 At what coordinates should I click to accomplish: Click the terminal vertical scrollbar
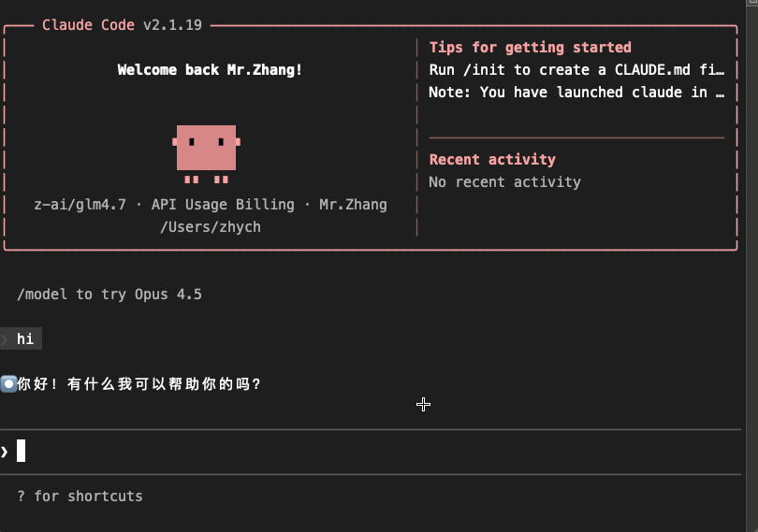pos(751,266)
